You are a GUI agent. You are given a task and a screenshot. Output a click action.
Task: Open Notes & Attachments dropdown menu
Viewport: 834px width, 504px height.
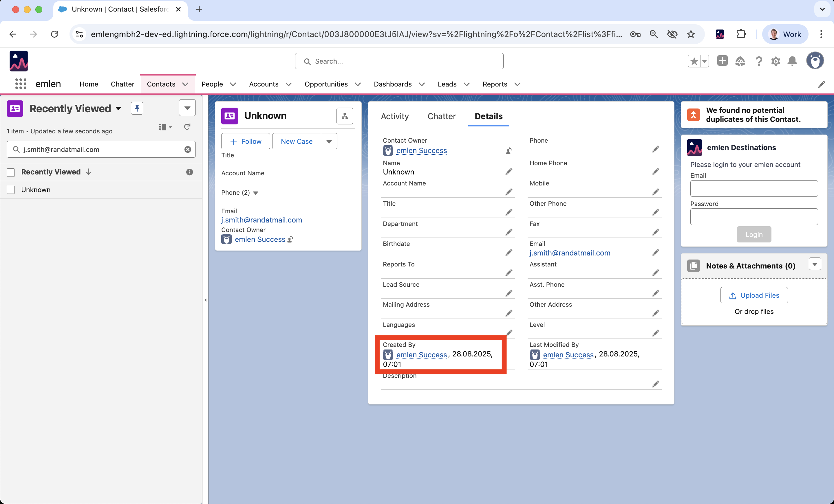(x=815, y=264)
